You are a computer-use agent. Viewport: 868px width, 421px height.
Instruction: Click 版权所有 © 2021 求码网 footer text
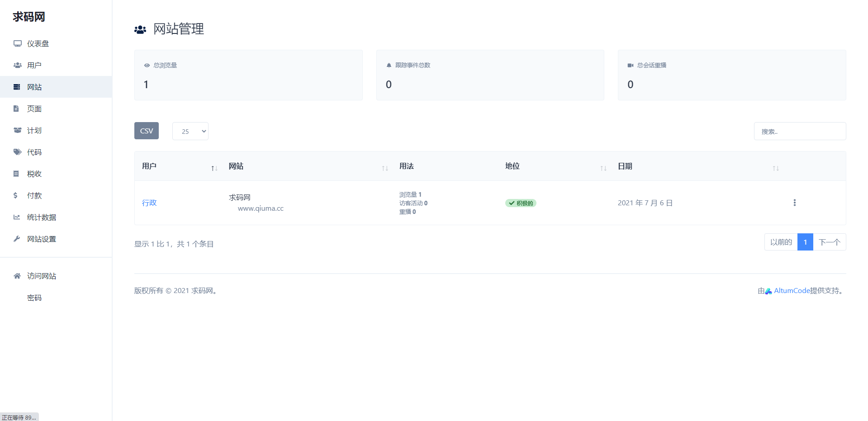pyautogui.click(x=177, y=291)
